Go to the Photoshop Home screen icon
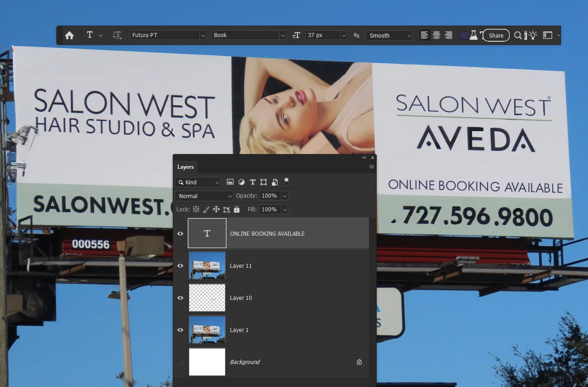Screen dimensions: 588x387 pos(69,35)
